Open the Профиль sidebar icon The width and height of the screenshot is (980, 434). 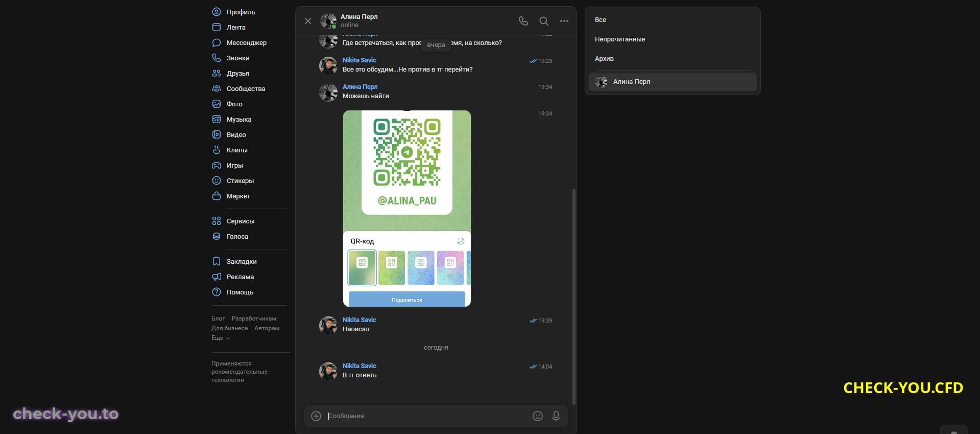tap(217, 12)
